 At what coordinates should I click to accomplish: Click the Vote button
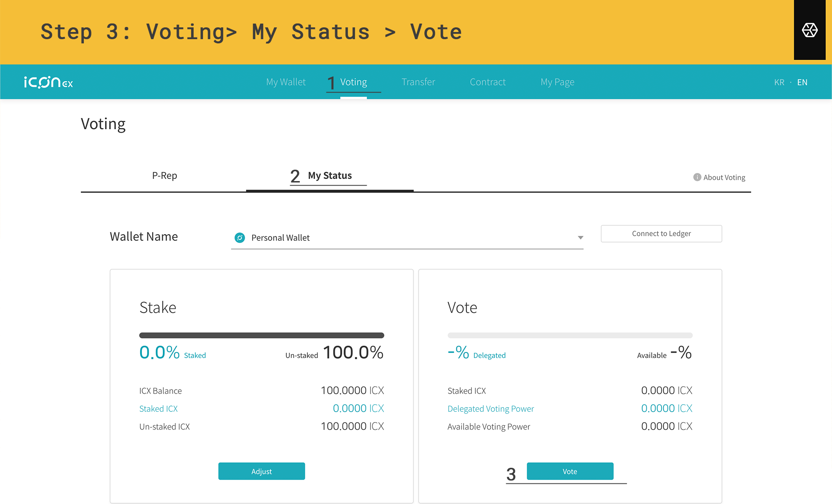pos(570,471)
